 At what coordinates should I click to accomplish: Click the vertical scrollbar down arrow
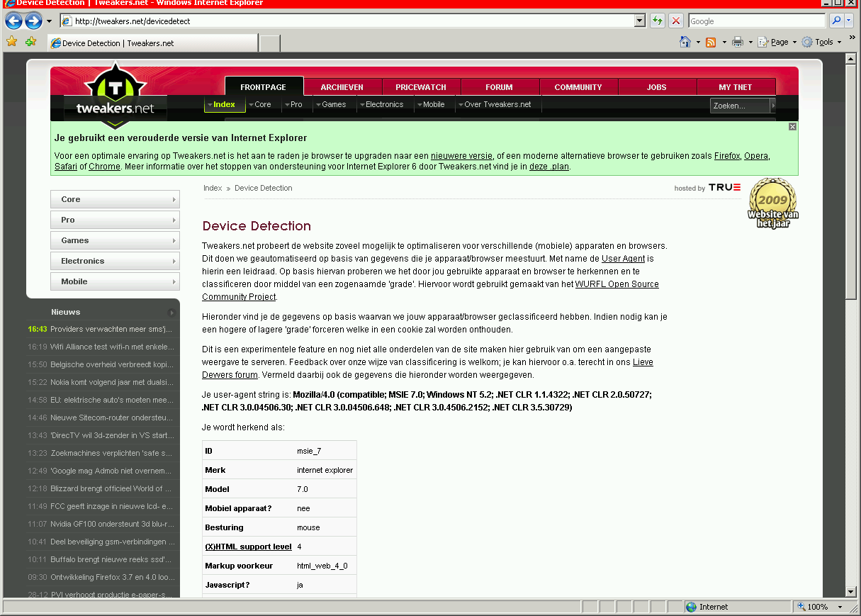point(852,591)
